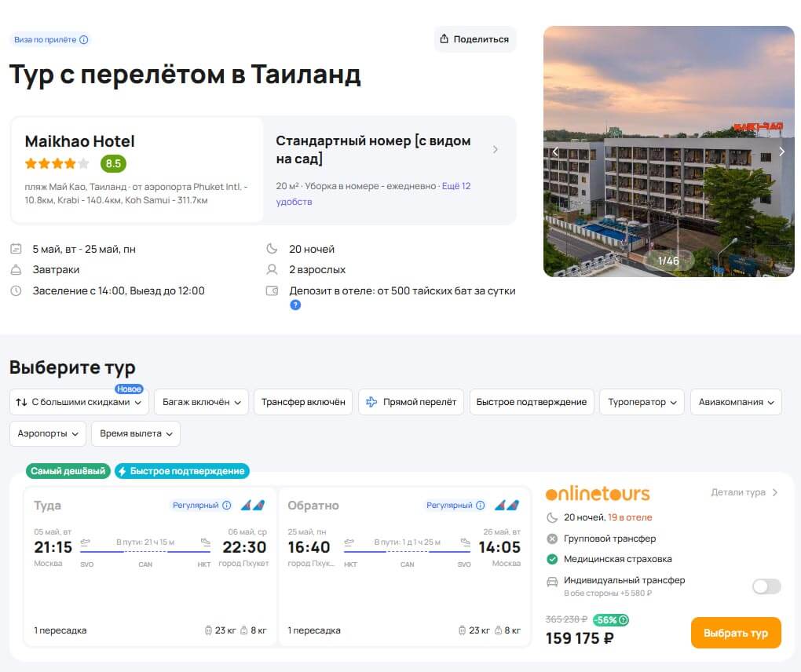Open info icon for Регулярный in Туда

(227, 506)
